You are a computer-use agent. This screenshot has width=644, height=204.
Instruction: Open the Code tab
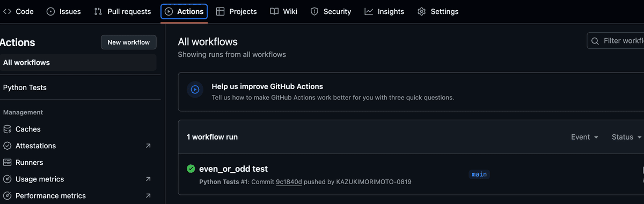click(18, 11)
